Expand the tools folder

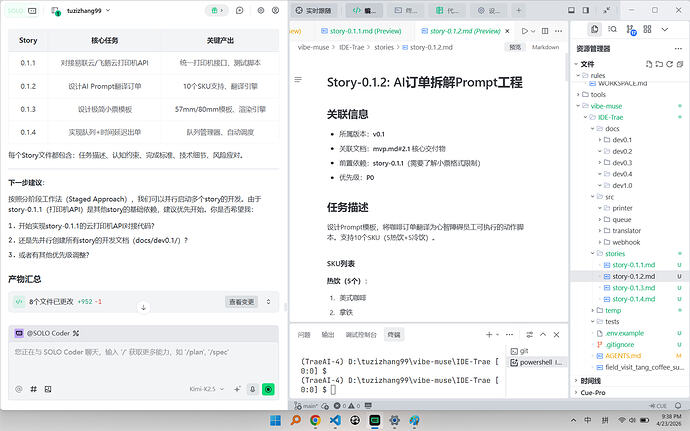point(598,94)
